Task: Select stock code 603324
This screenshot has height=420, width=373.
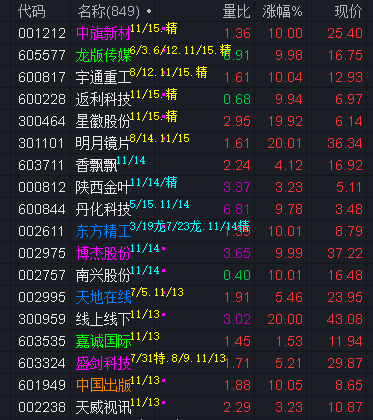Action: 42,363
